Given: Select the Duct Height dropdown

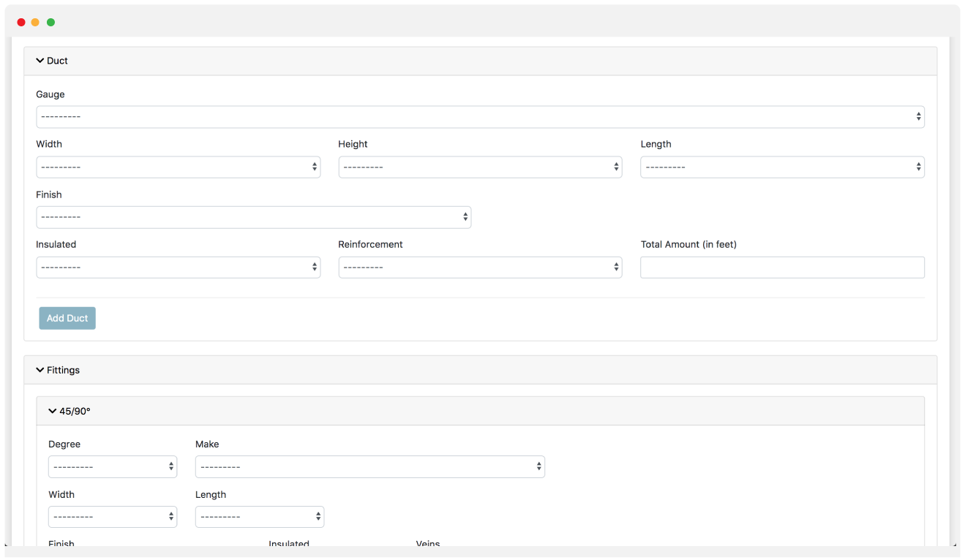Looking at the screenshot, I should (x=480, y=167).
